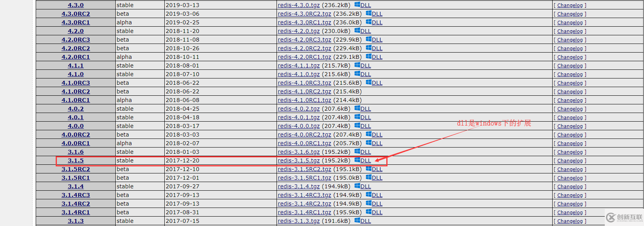Click the Windows DLL icon for redis-4.2.0.tgz

[x=357, y=31]
